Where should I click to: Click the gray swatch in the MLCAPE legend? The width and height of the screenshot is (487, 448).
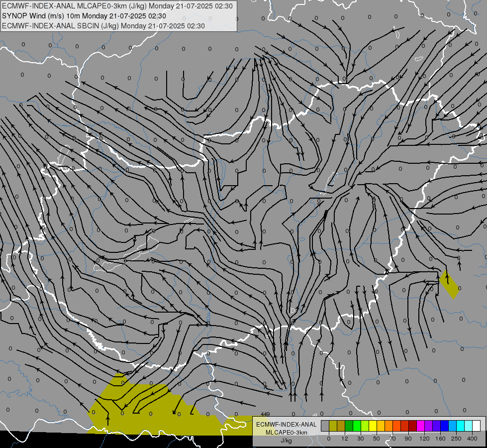pyautogui.click(x=325, y=426)
